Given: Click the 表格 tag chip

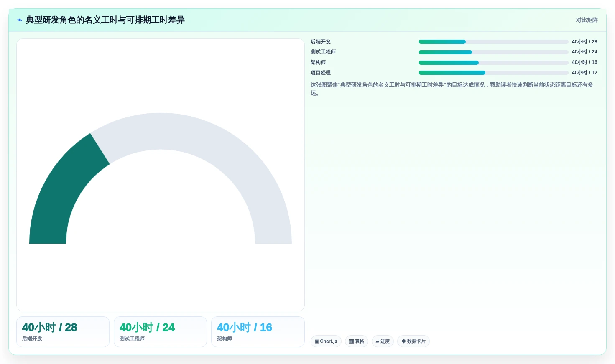Looking at the screenshot, I should 357,341.
